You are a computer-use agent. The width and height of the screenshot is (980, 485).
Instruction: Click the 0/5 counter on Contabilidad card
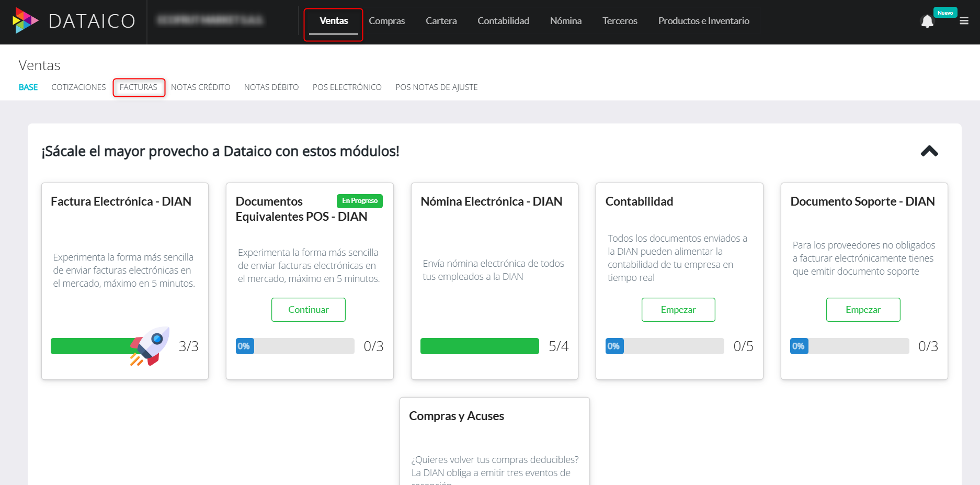point(743,346)
